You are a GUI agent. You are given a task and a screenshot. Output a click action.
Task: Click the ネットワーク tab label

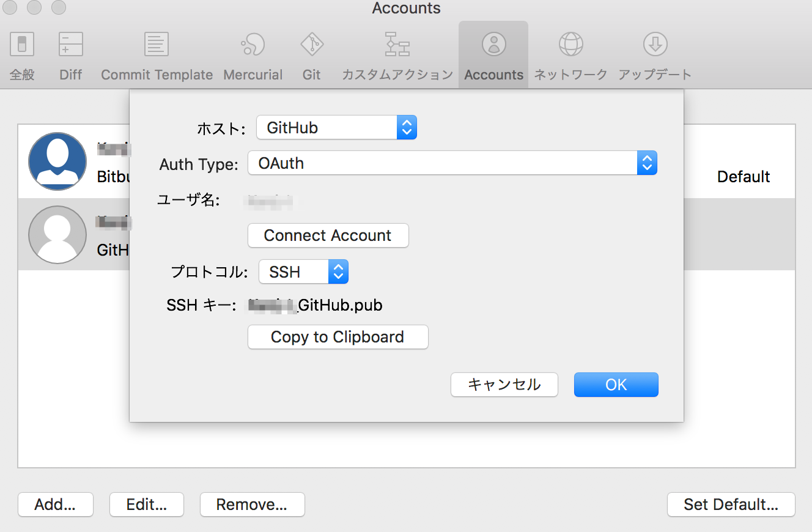click(570, 75)
